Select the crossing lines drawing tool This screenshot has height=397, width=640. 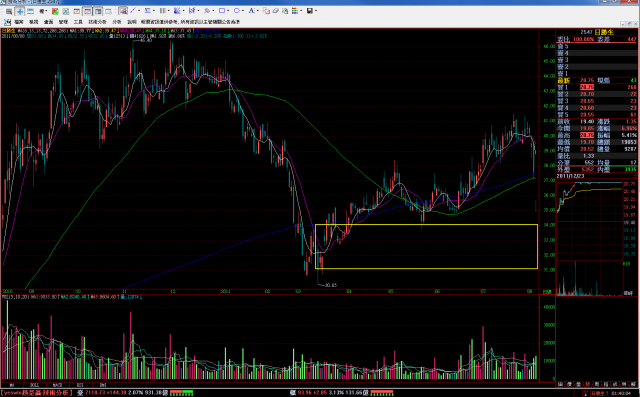point(192,11)
